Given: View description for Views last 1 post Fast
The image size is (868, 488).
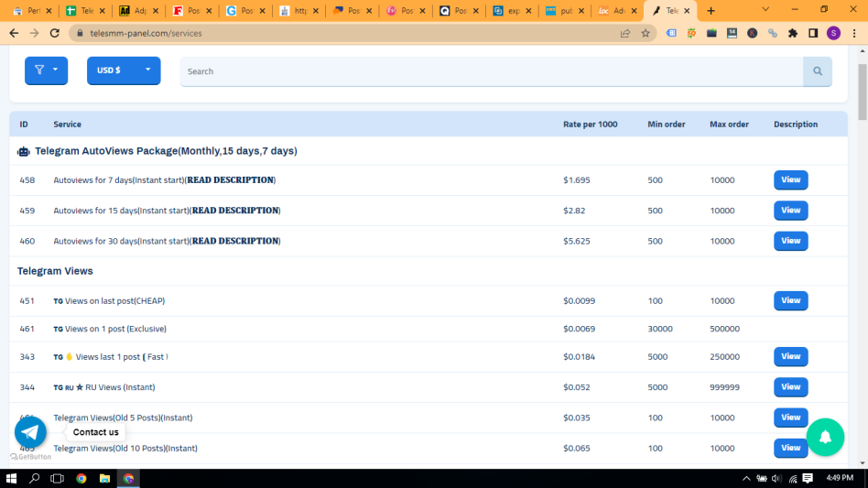Looking at the screenshot, I should click(790, 356).
